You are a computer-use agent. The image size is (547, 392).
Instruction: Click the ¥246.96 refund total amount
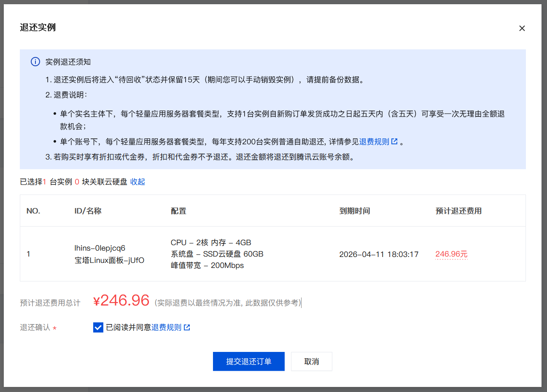click(121, 300)
